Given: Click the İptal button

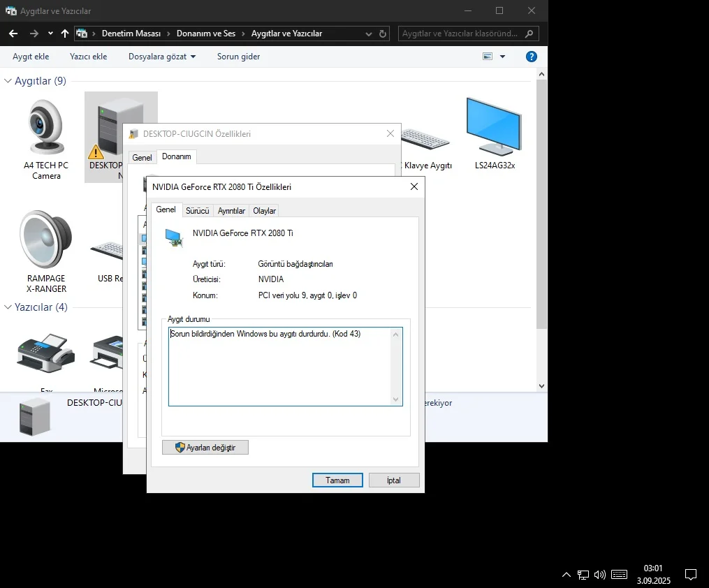Looking at the screenshot, I should click(x=394, y=480).
